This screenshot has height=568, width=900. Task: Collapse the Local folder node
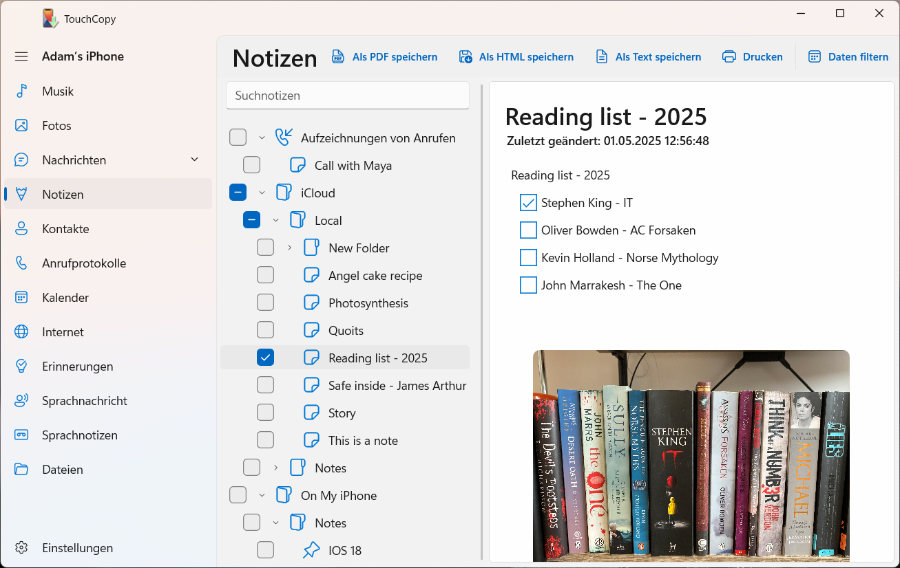276,220
